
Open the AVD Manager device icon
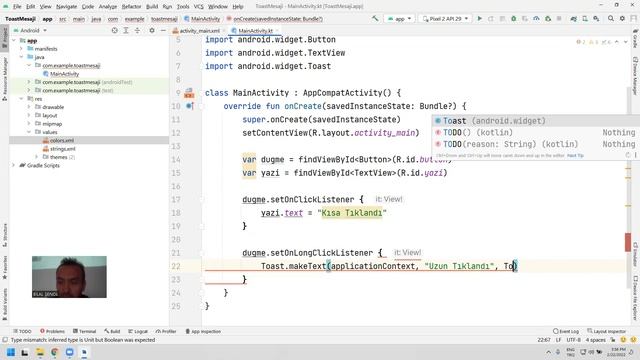click(x=585, y=19)
